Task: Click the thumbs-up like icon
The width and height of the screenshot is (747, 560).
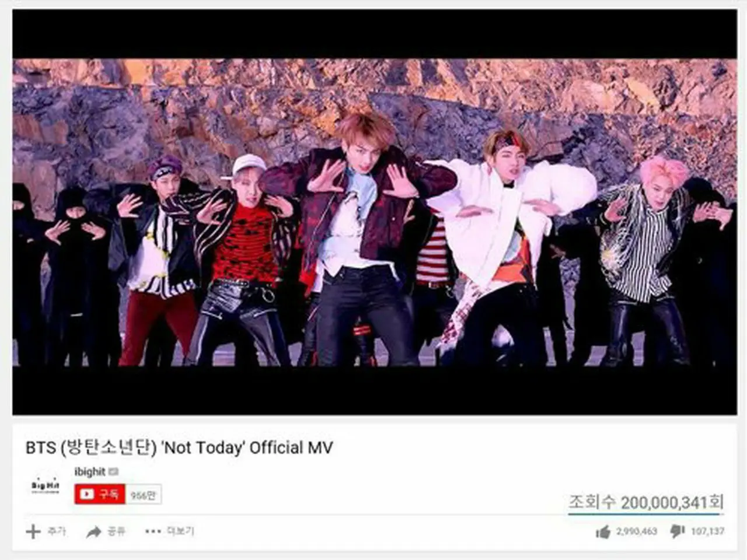Action: [x=603, y=531]
